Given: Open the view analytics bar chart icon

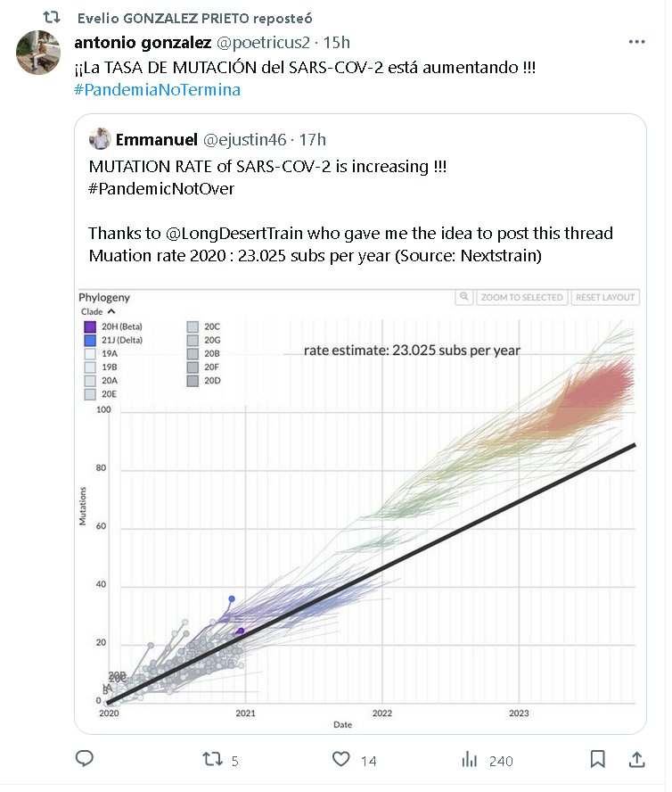Looking at the screenshot, I should [470, 760].
